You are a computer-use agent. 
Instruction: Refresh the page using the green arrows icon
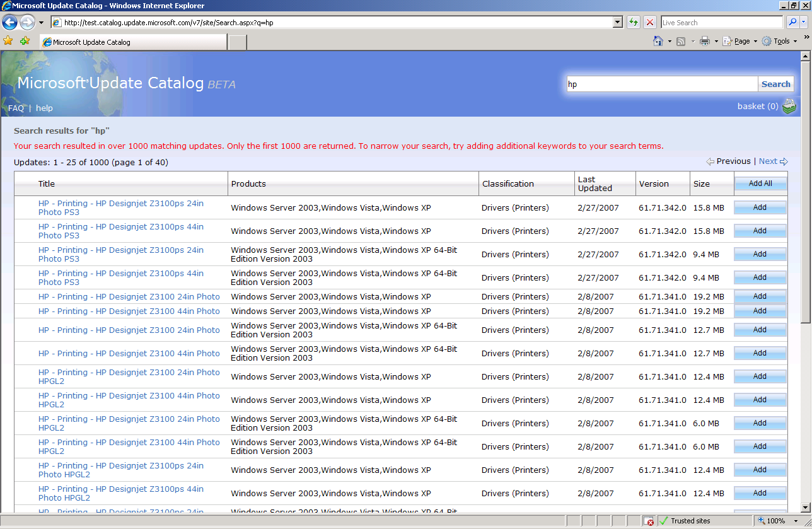[x=634, y=23]
